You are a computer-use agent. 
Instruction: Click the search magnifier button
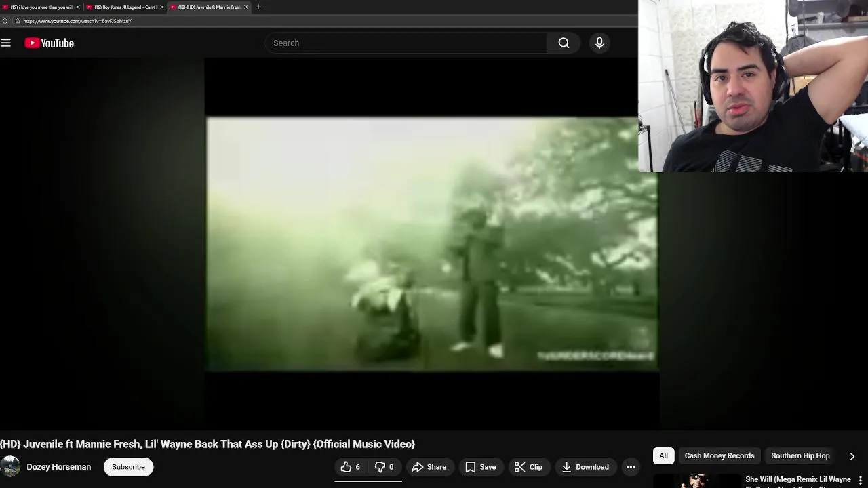[564, 43]
